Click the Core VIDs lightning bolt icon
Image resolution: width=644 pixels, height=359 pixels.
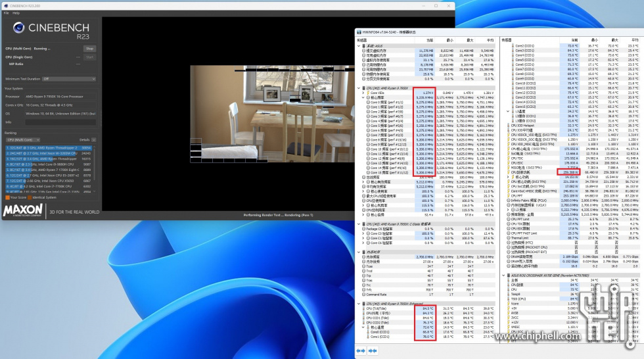click(x=368, y=93)
